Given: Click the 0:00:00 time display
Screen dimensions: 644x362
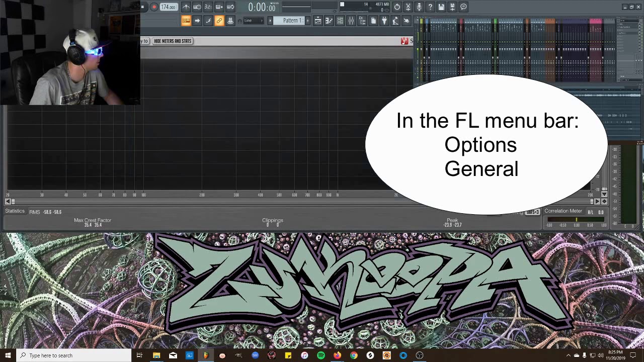Looking at the screenshot, I should point(262,7).
